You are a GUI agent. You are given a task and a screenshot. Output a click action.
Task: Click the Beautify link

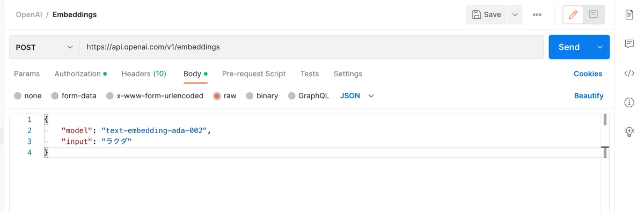(589, 96)
